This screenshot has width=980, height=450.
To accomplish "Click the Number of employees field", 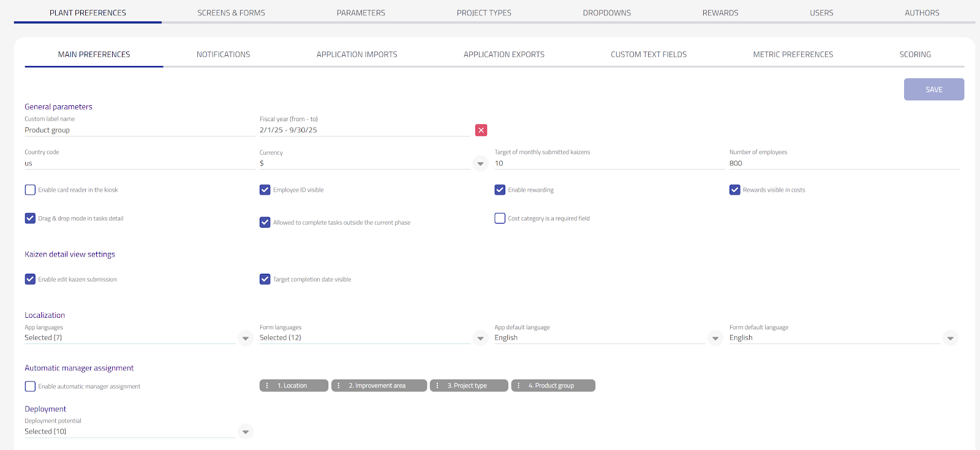I will tap(844, 163).
